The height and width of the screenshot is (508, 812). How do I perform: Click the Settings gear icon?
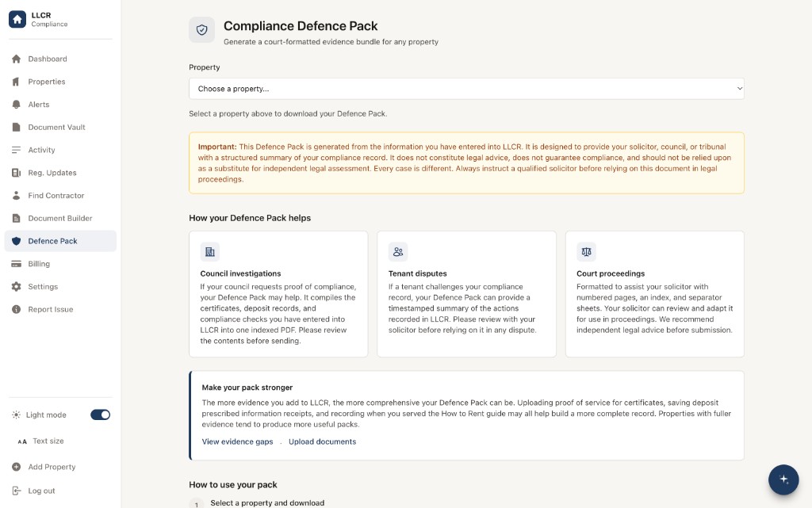pyautogui.click(x=16, y=287)
